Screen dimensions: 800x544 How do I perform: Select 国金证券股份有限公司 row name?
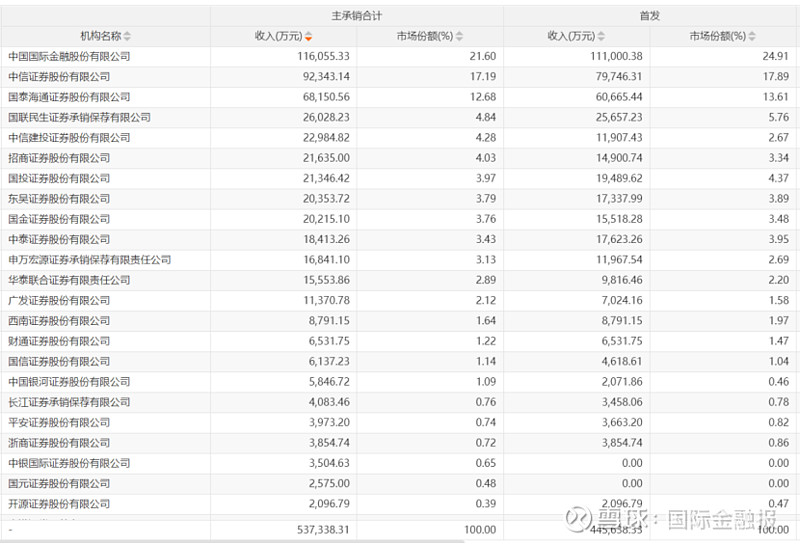pos(59,219)
